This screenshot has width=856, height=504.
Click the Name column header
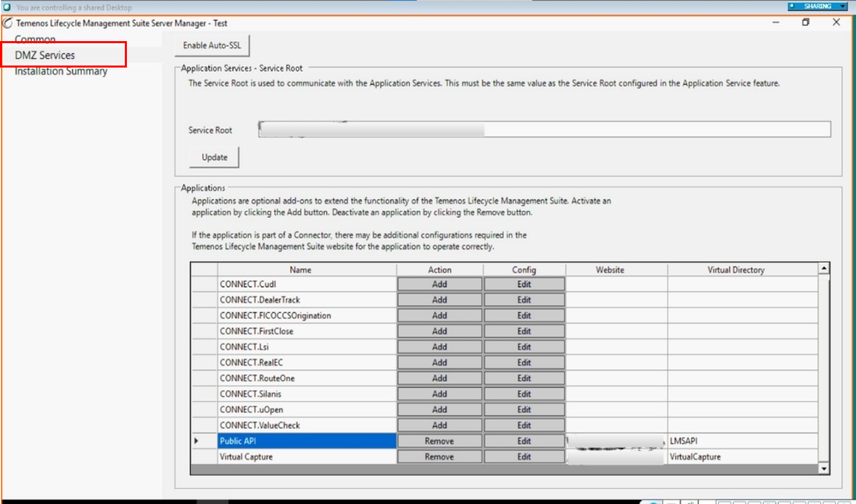[x=307, y=270]
